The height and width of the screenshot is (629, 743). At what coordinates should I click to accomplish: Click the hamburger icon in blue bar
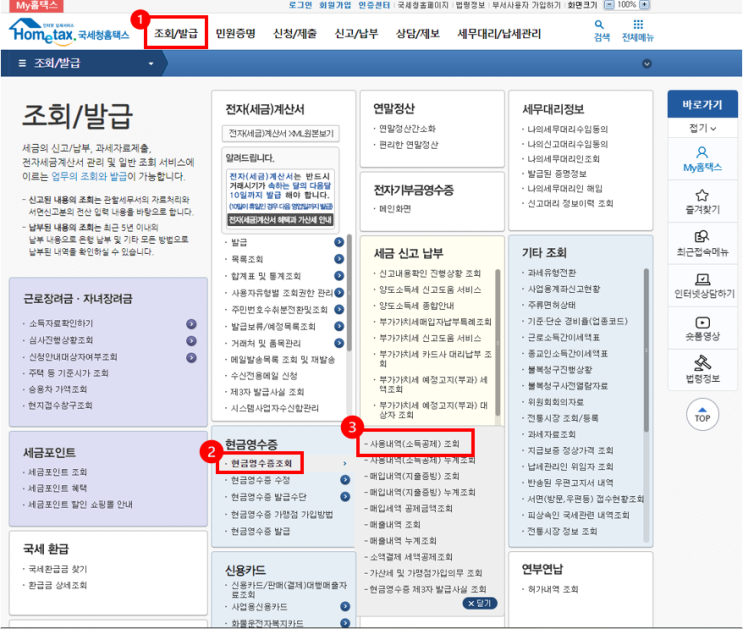(x=22, y=63)
